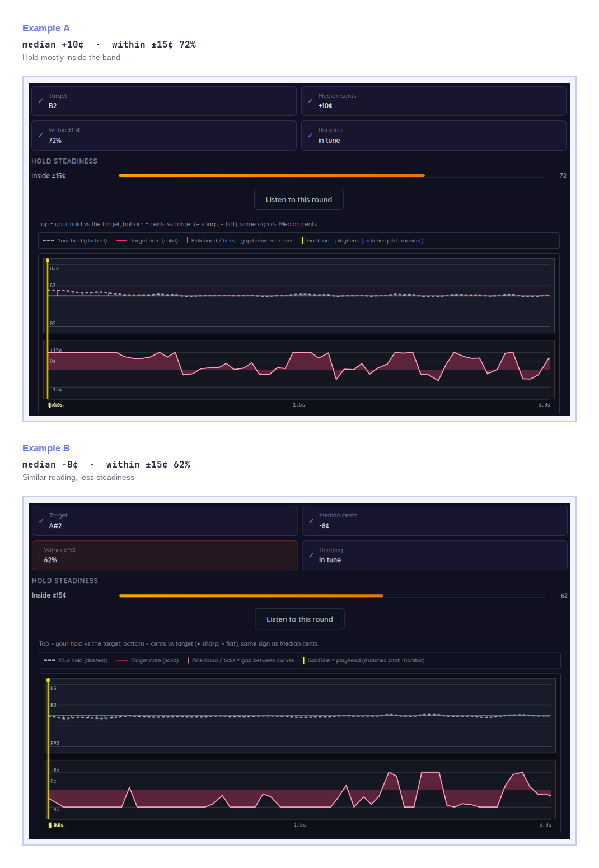
Task: Click the solid target line legend icon in Example A
Action: tap(121, 241)
